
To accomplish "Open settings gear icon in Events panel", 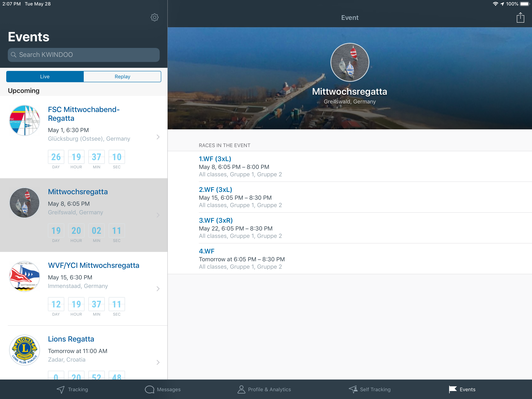I will coord(154,17).
